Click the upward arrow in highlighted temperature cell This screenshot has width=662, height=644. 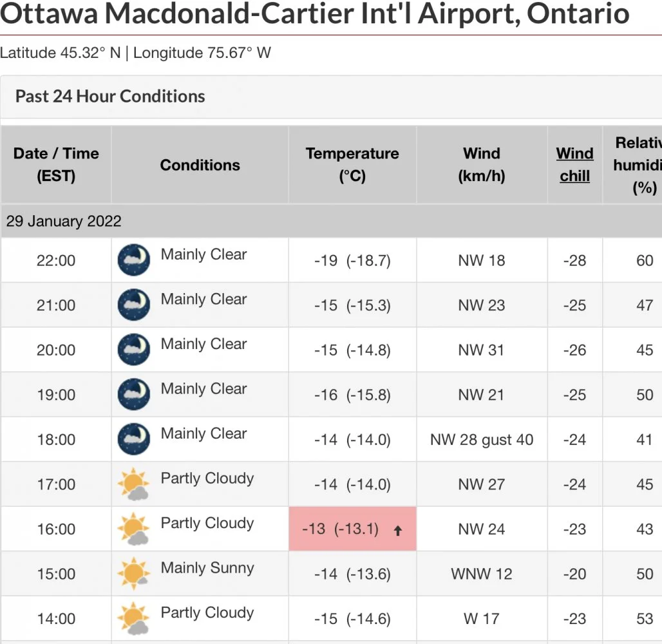point(398,531)
